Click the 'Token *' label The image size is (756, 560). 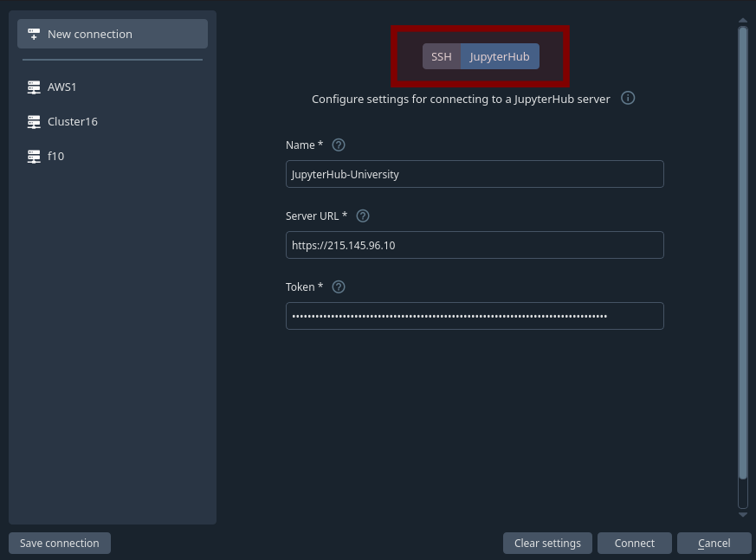[x=304, y=286]
